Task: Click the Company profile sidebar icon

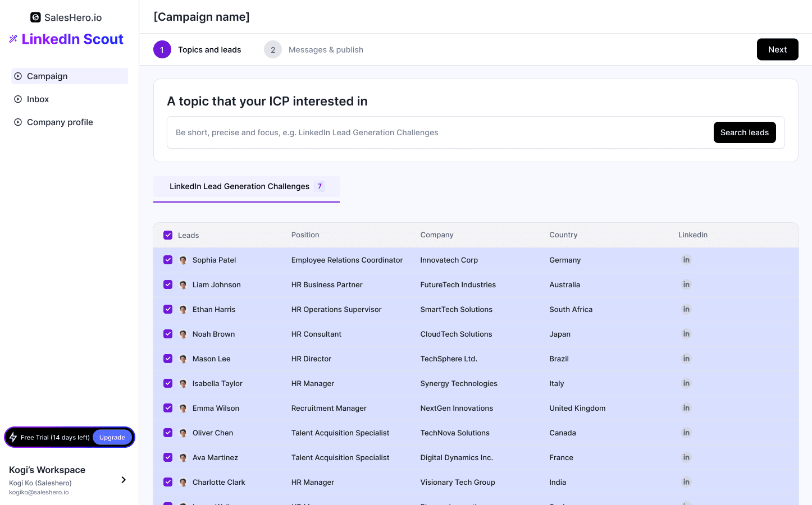Action: [17, 122]
